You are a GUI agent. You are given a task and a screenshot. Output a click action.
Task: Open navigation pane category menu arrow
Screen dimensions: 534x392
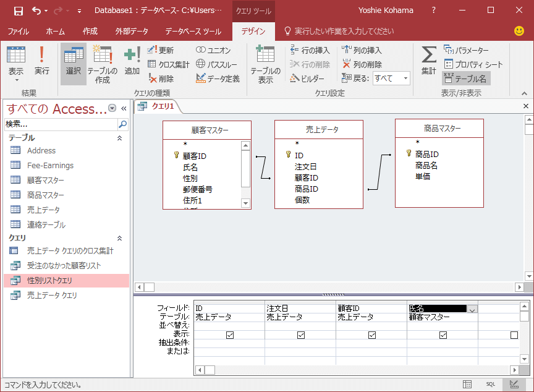(x=112, y=108)
